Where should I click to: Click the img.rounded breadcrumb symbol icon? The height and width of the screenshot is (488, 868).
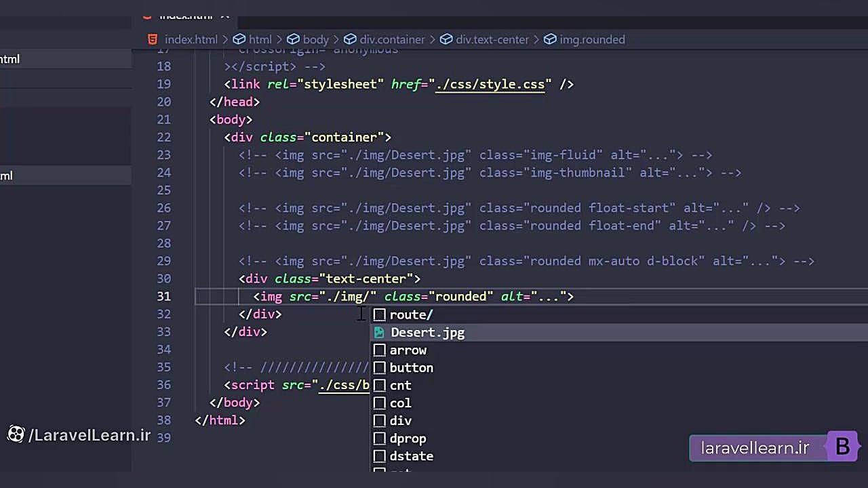coord(550,39)
